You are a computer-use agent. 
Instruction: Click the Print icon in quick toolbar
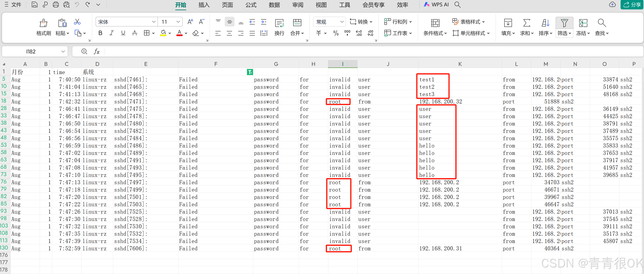tap(56, 4)
